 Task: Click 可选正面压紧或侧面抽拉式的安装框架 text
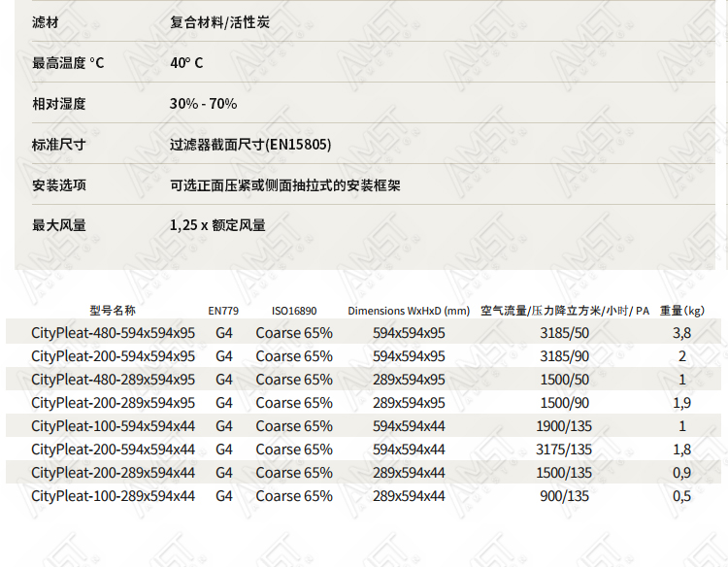285,185
